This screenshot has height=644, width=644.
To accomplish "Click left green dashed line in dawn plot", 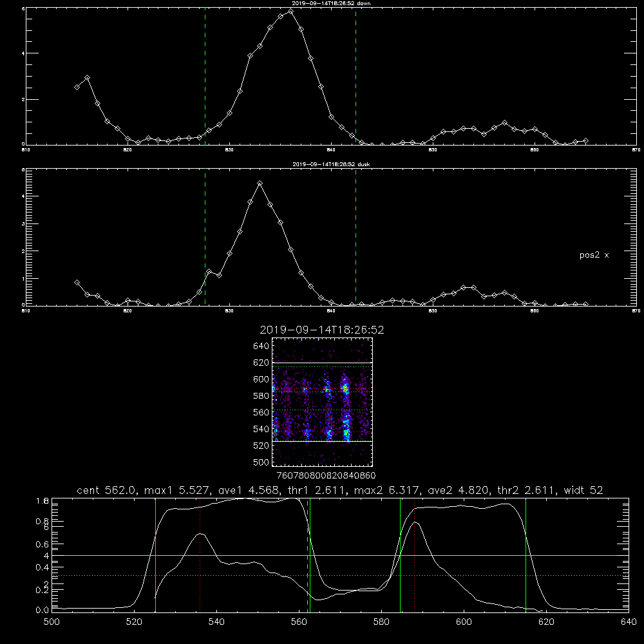I will (205, 76).
